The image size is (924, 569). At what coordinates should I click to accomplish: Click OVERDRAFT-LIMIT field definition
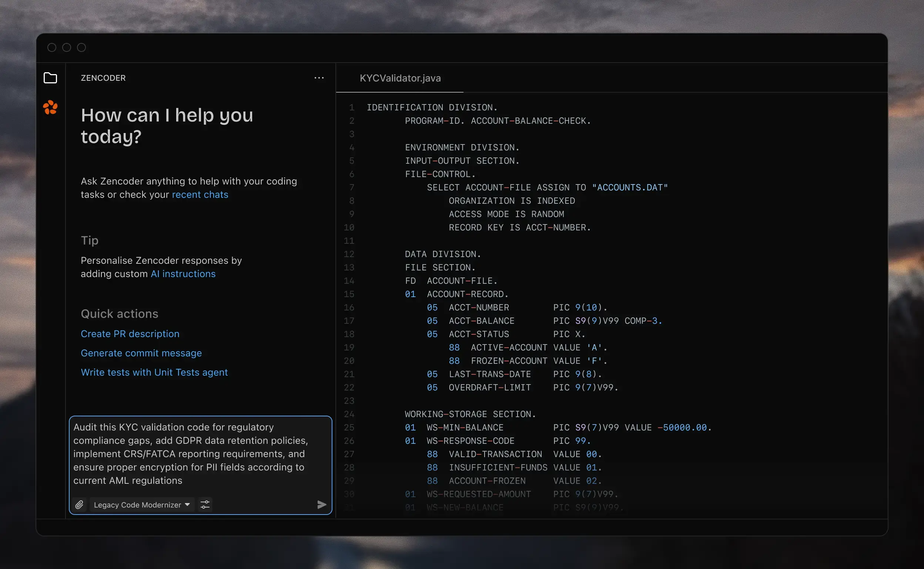click(x=523, y=387)
